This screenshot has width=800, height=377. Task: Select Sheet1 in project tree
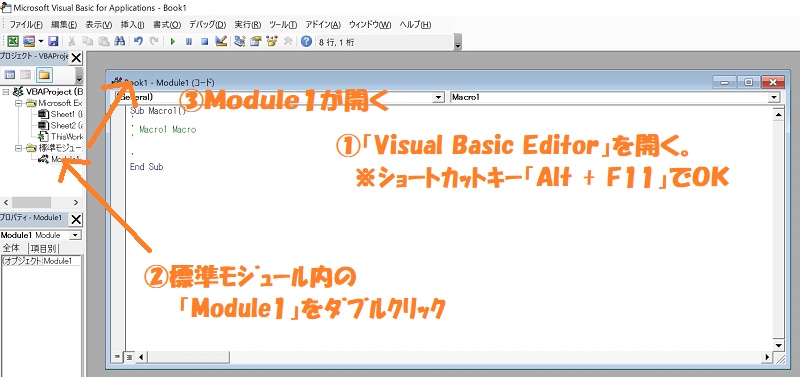60,114
